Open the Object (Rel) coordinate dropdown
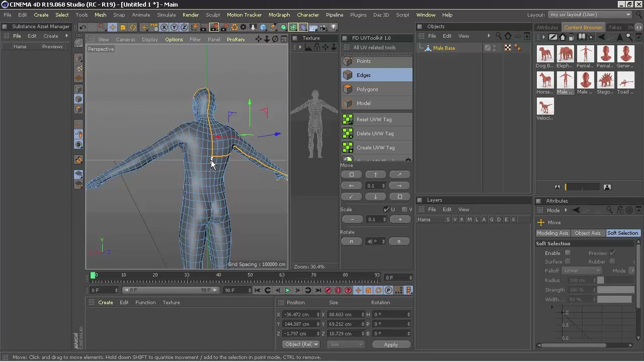This screenshot has width=644, height=362. pyautogui.click(x=301, y=344)
